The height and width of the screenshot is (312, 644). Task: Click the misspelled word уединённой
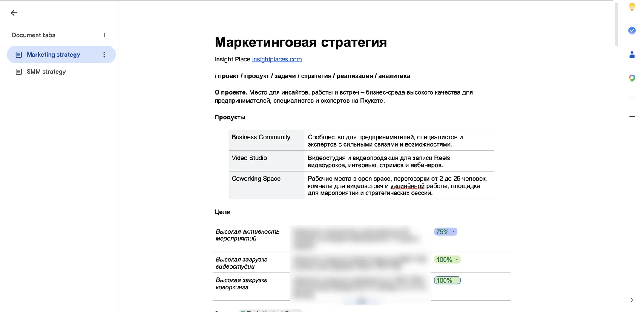click(x=408, y=186)
